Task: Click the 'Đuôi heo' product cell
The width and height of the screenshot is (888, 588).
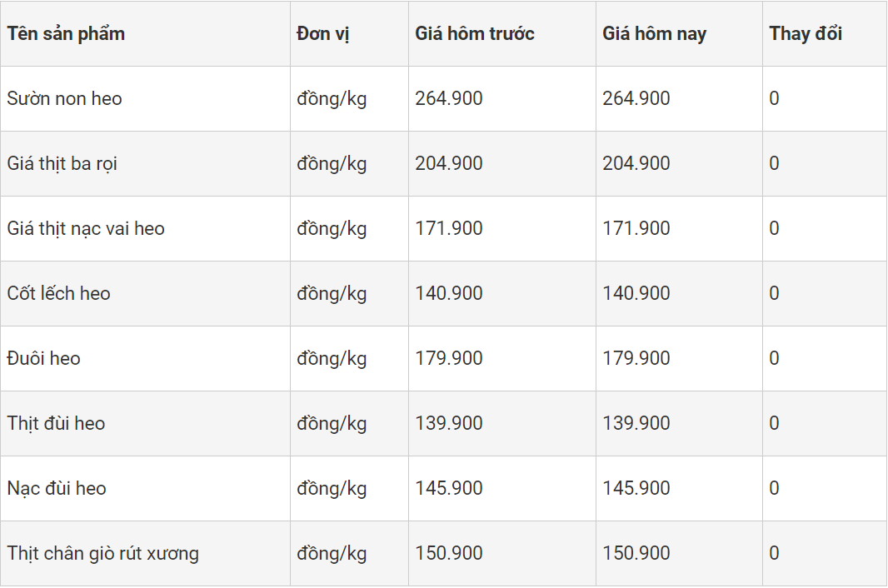Action: (44, 359)
